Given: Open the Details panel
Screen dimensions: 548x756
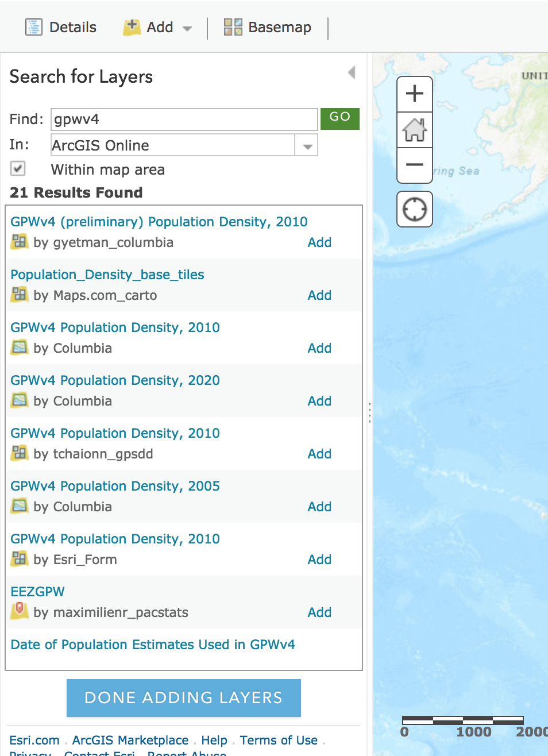Looking at the screenshot, I should pyautogui.click(x=61, y=27).
